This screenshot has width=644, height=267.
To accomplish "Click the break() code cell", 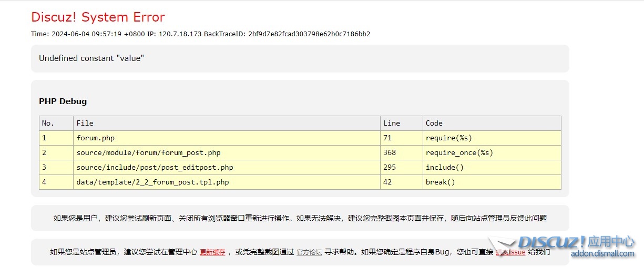I will [x=440, y=182].
